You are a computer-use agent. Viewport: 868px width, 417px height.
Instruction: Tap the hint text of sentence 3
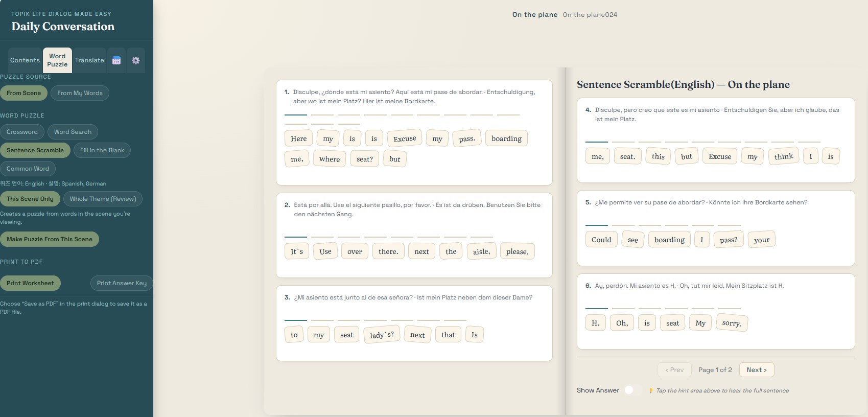point(413,297)
